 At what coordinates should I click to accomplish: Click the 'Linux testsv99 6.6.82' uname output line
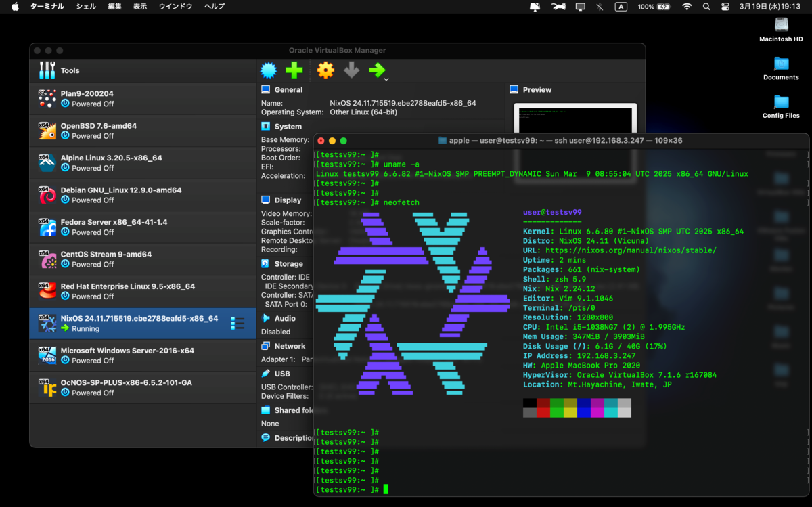click(532, 174)
